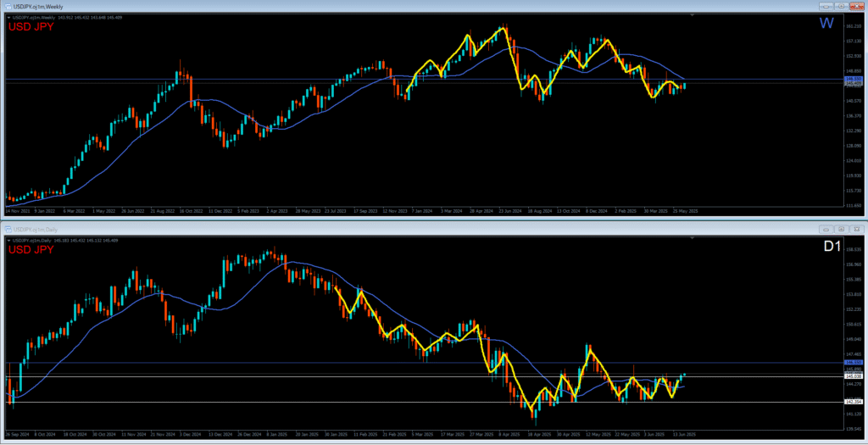Click the Daily chart window system icon

(8, 229)
